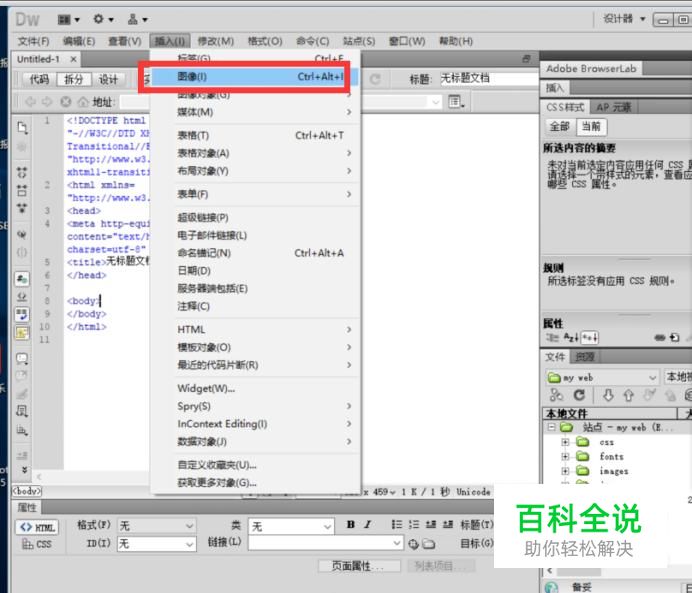Expand the css folder

click(565, 442)
